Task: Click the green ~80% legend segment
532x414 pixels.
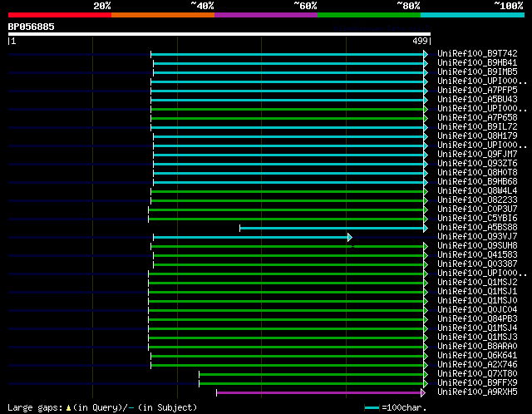Action: [x=368, y=14]
